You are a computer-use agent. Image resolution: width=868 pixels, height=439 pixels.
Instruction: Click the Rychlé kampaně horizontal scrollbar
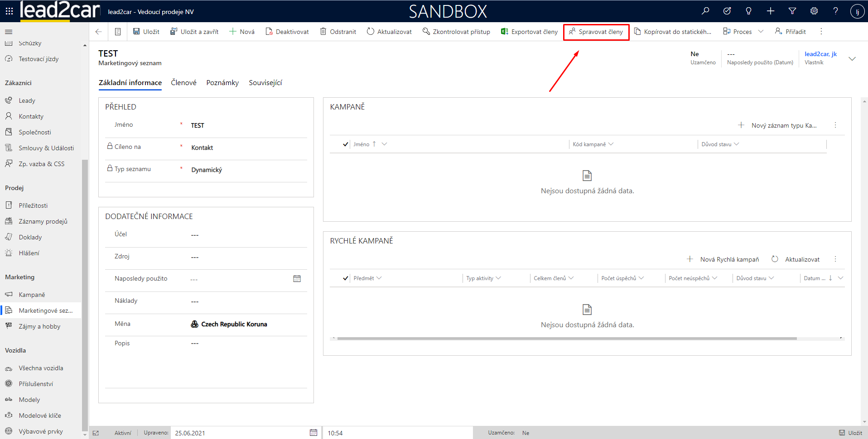(x=566, y=338)
